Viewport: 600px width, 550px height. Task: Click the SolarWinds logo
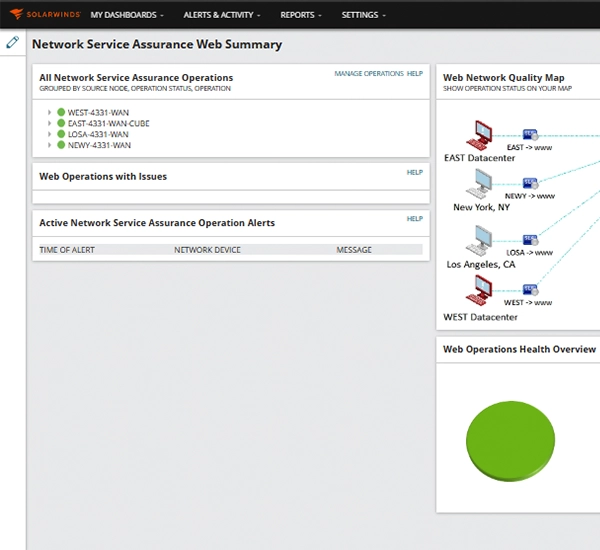pyautogui.click(x=45, y=14)
